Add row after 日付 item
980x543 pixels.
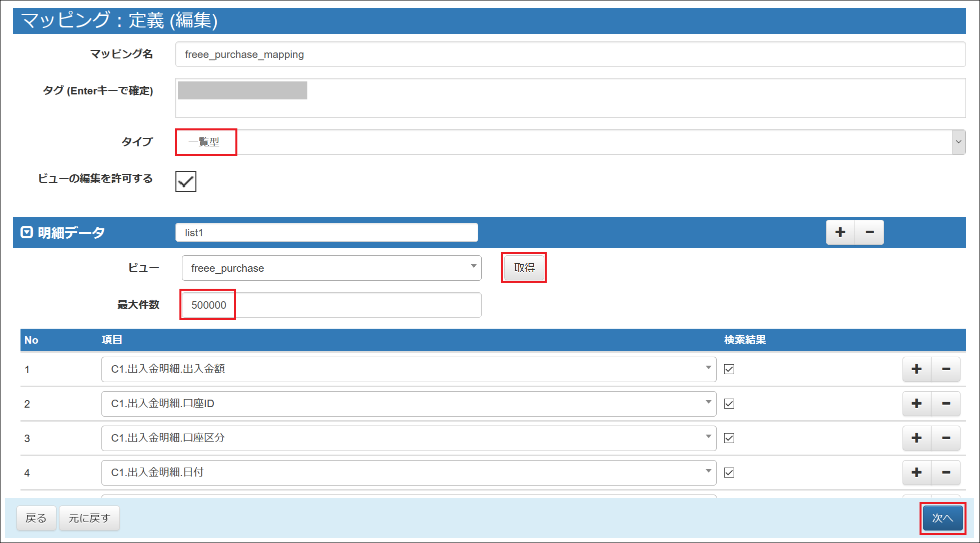[x=917, y=473]
